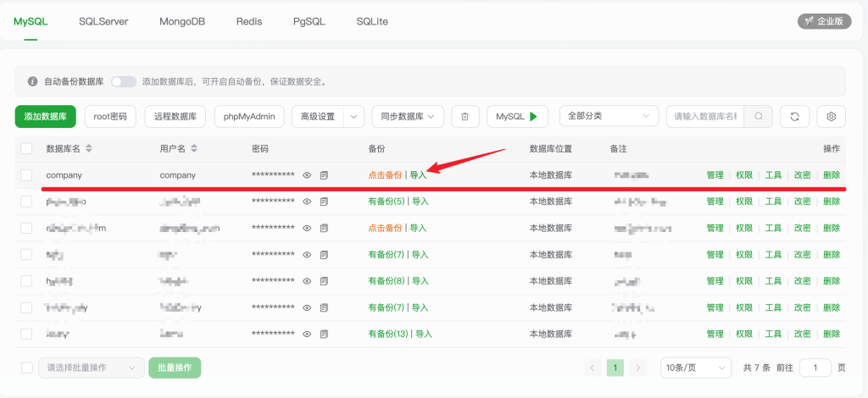Show the company database password
Viewport: 868px width, 398px height.
(x=307, y=175)
